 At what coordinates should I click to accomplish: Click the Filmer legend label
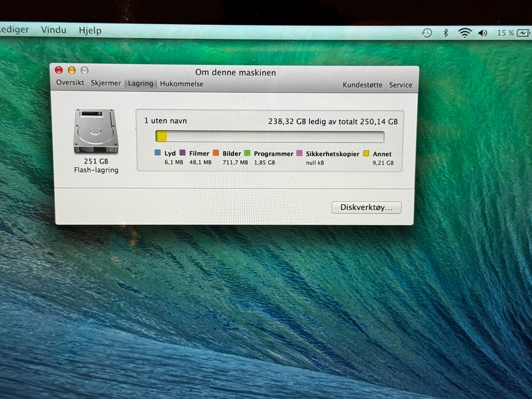tap(199, 154)
